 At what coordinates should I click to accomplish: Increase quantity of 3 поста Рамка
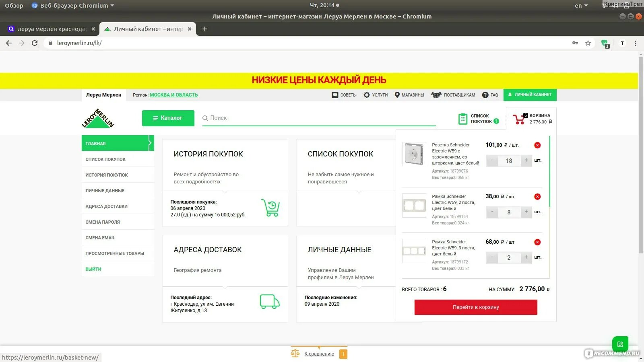pos(526,257)
